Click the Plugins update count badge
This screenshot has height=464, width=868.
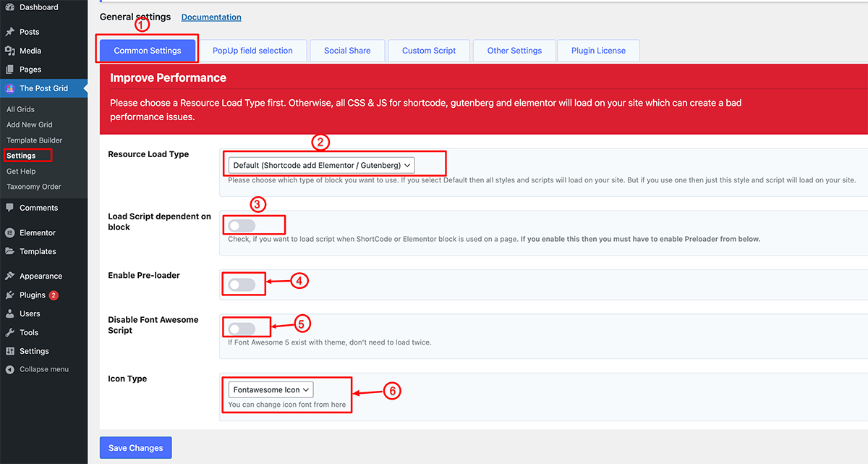click(54, 295)
